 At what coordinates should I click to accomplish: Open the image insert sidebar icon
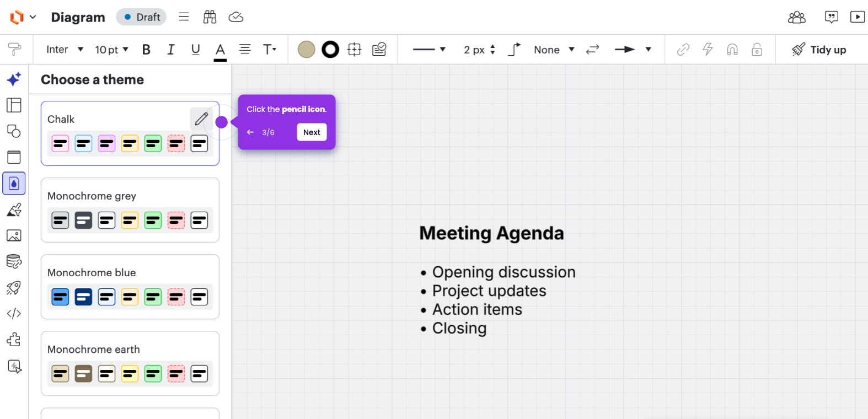14,235
